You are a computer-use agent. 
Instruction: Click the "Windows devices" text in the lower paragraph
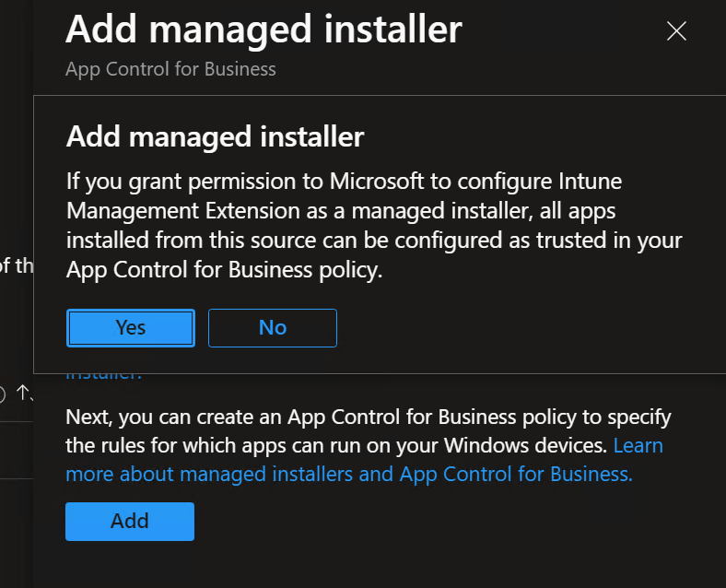[x=525, y=445]
